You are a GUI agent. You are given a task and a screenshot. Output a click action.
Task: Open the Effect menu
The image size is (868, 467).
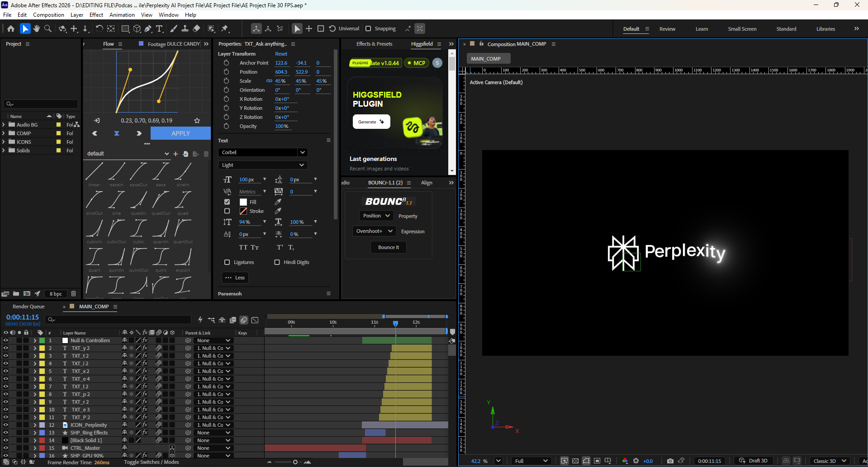tap(96, 15)
